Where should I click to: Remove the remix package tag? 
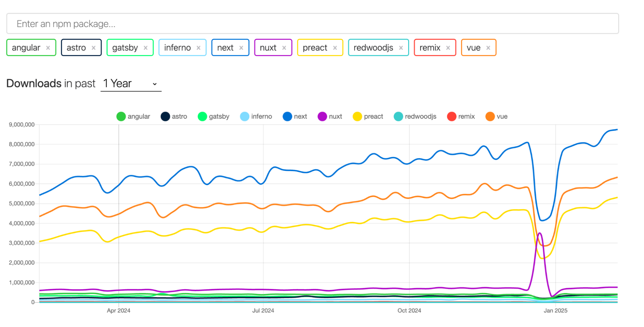pos(448,47)
